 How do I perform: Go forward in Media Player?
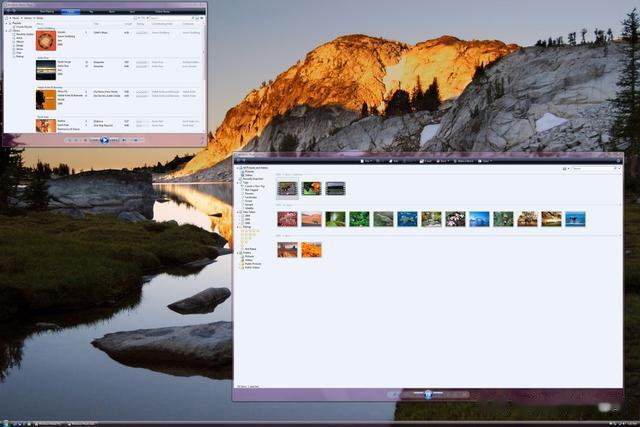14,11
